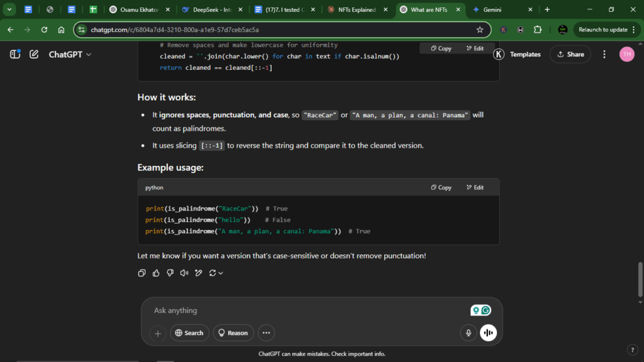Image resolution: width=644 pixels, height=362 pixels.
Task: Copy the example usage python code
Action: 441,187
